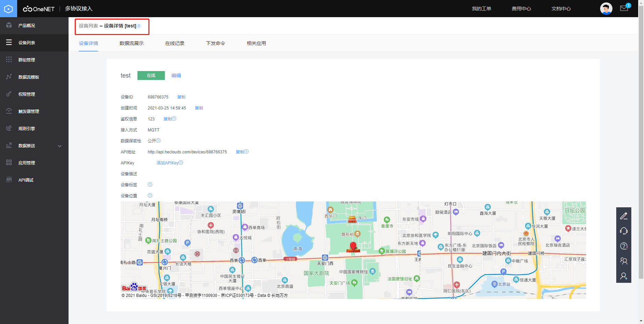Select the 在线记录 tab
The height and width of the screenshot is (324, 644).
tap(175, 43)
